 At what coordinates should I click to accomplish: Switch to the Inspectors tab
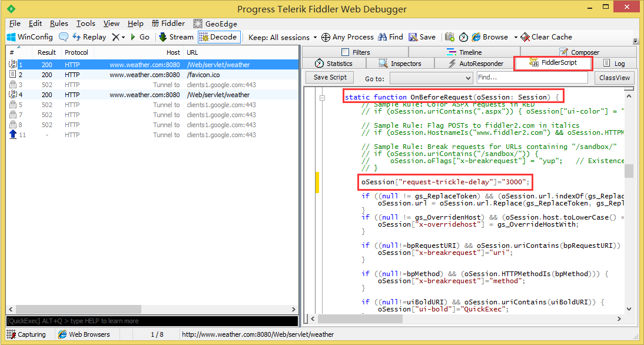(x=400, y=64)
